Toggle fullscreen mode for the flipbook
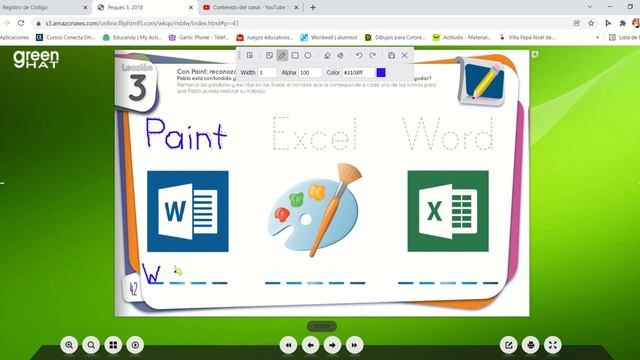Screen dimensions: 640x360 pos(553,345)
